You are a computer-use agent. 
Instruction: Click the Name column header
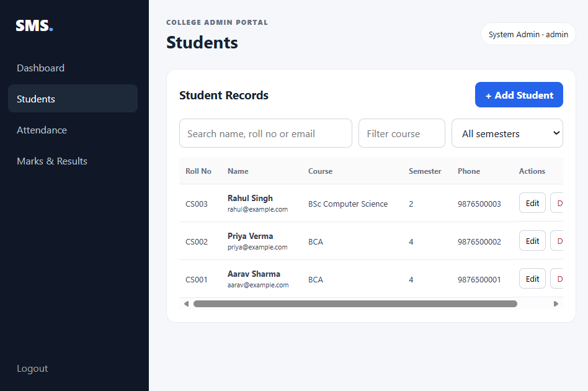[x=238, y=171]
